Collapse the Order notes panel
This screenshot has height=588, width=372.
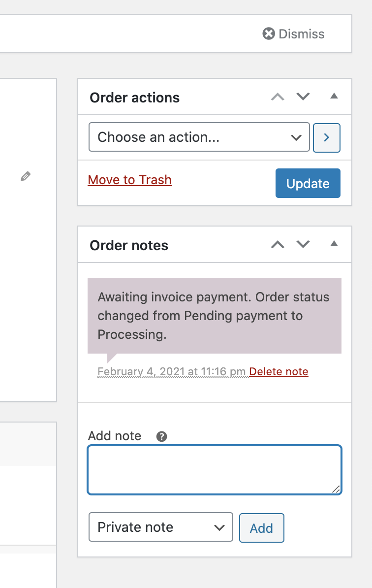tap(334, 244)
